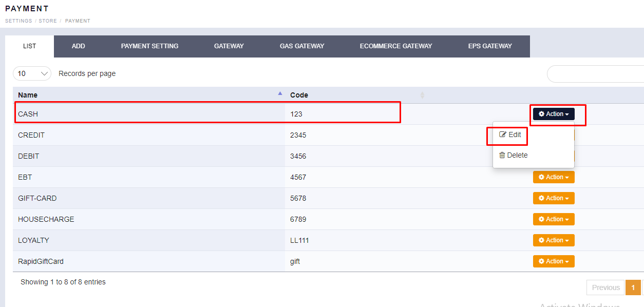Click gear icon on CASH Action button
The image size is (644, 307).
(x=541, y=114)
